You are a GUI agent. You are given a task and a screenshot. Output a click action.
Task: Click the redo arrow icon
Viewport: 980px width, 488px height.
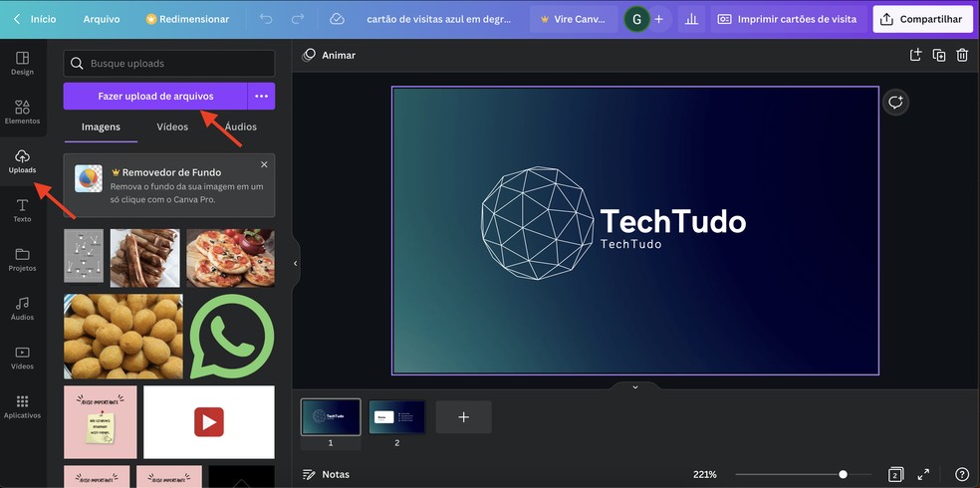click(x=298, y=19)
